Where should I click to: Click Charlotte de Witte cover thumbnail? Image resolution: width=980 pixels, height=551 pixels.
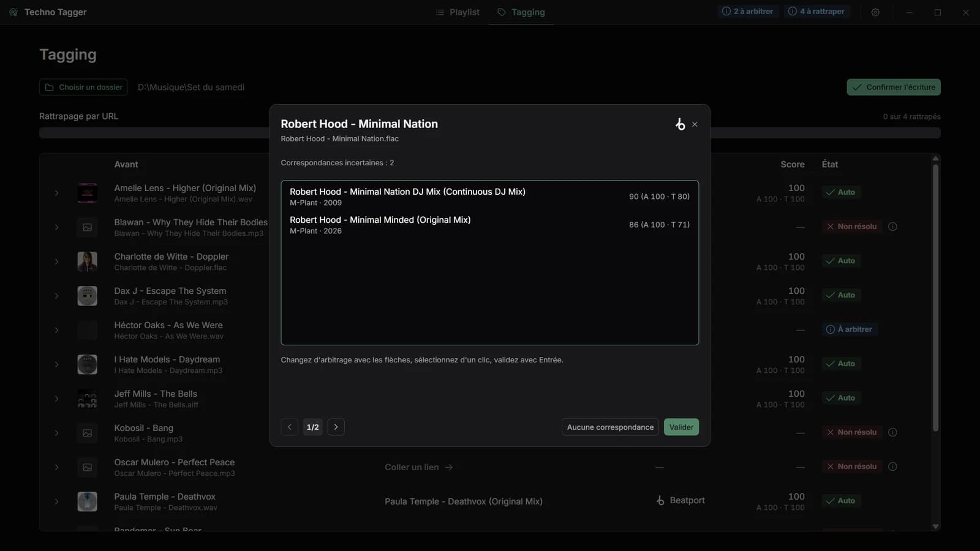(88, 261)
